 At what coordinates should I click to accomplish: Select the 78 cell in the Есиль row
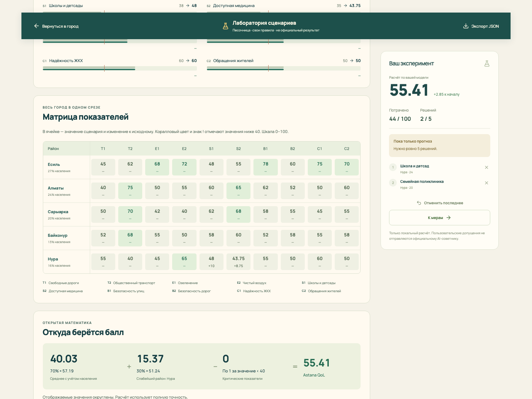[266, 167]
